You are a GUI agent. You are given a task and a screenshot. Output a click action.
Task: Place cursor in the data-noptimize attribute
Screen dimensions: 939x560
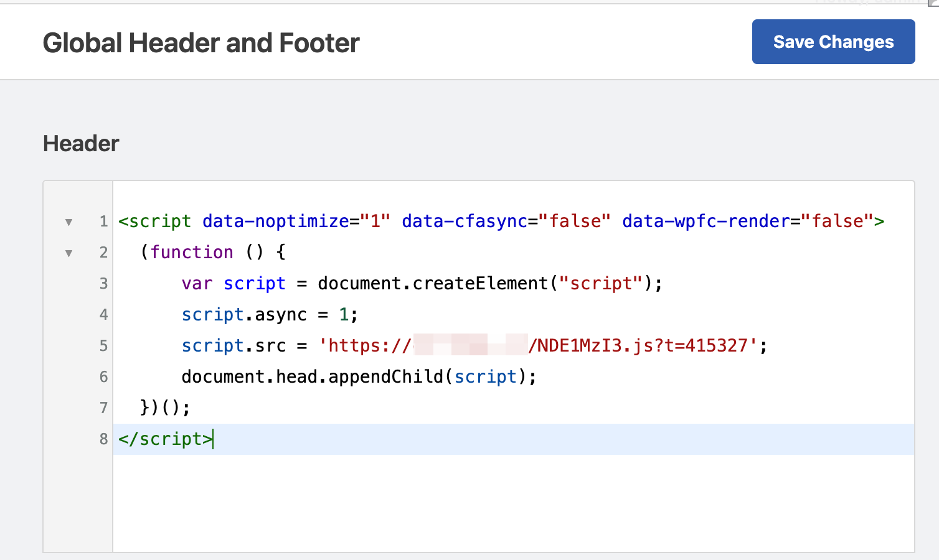click(275, 222)
